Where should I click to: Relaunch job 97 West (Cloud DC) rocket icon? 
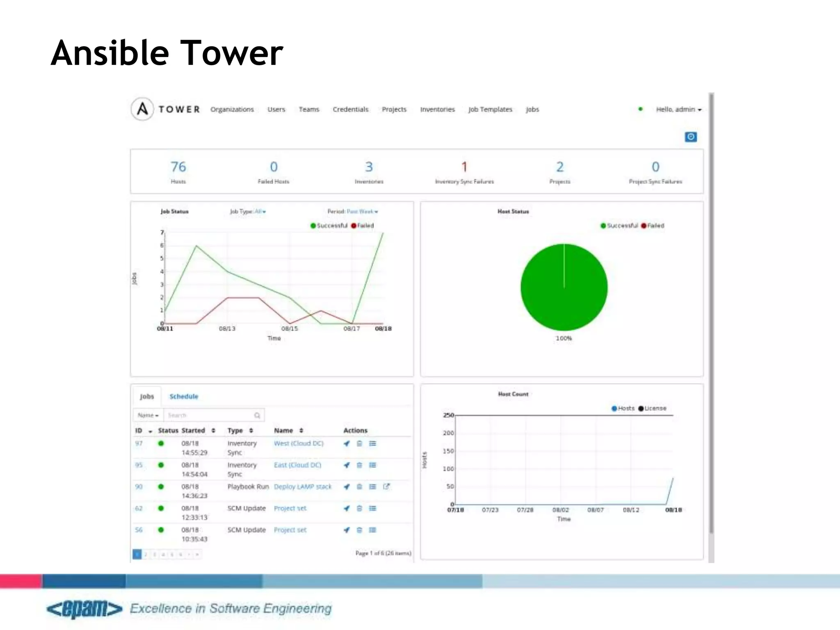coord(347,443)
